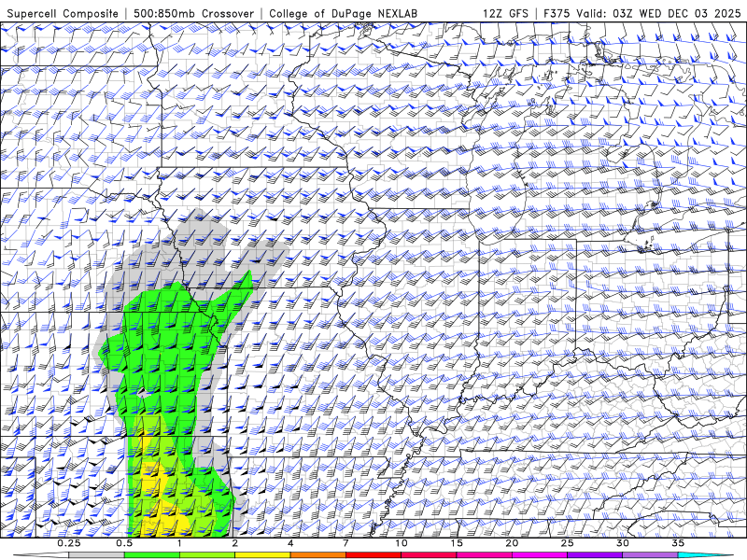Select the magenta 20–25 color bar segment
Viewport: 747px width, 560px height.
(x=540, y=555)
